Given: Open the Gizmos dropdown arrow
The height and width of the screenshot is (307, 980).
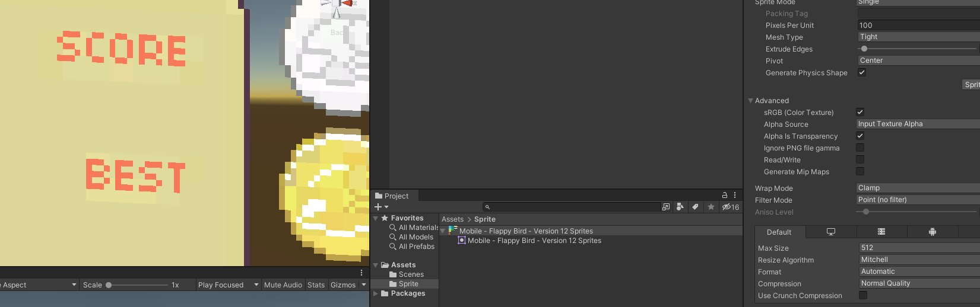Looking at the screenshot, I should (364, 285).
